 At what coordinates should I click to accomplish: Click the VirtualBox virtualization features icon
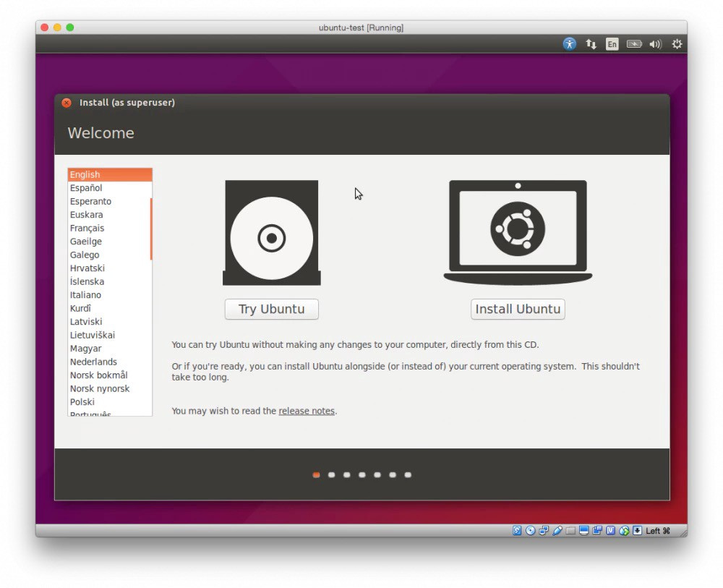click(x=610, y=530)
